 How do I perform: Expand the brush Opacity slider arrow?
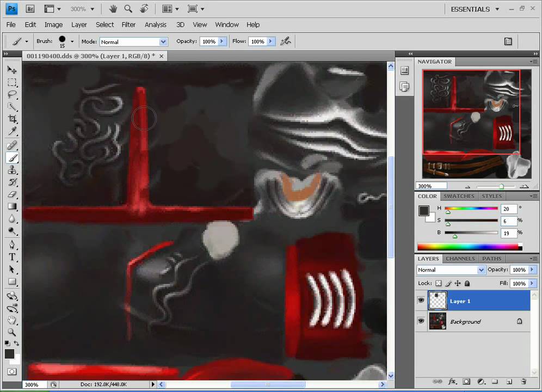[x=222, y=41]
